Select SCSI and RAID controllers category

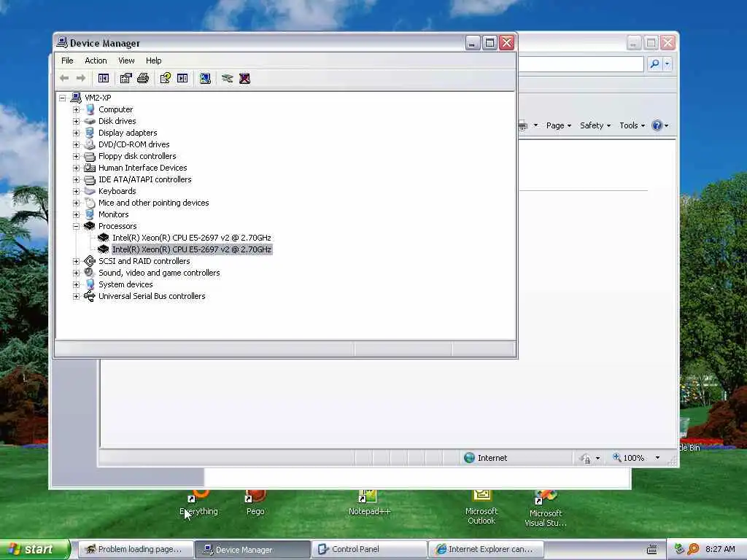(x=144, y=261)
